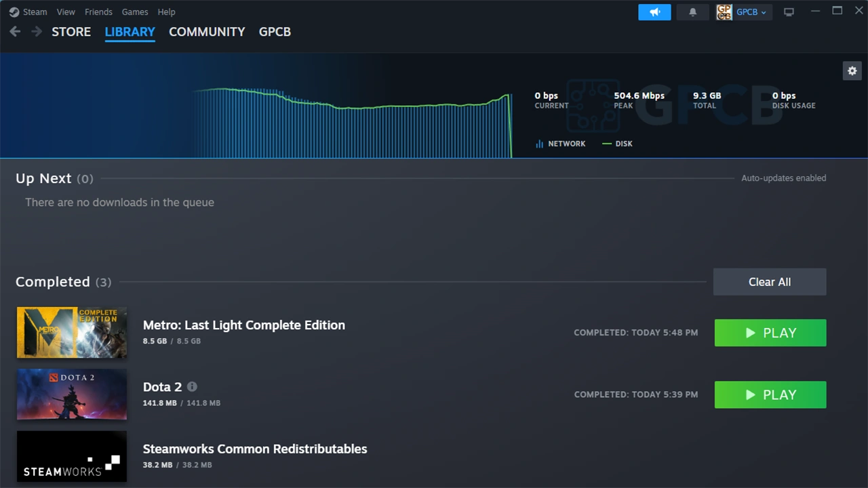The height and width of the screenshot is (488, 868).
Task: Open the announcements megaphone button
Action: point(654,12)
